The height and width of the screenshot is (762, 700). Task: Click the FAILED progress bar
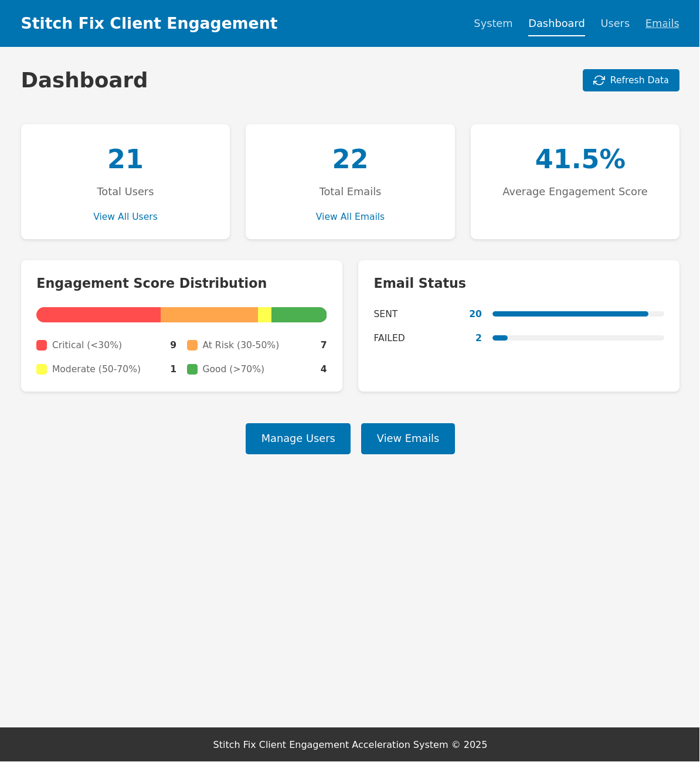[x=578, y=338]
